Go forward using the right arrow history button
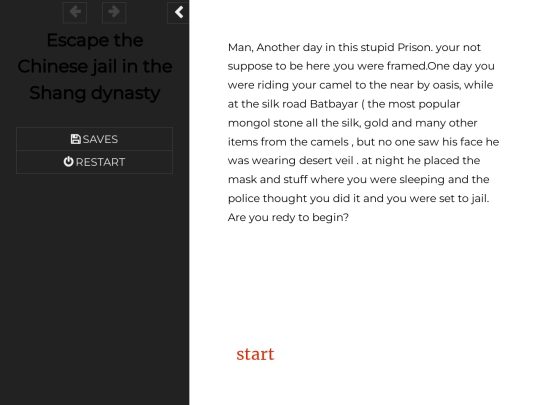 [x=114, y=12]
